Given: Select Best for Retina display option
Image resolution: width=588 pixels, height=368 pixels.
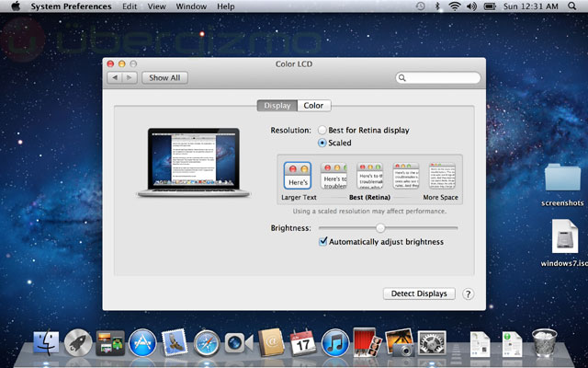Looking at the screenshot, I should (322, 131).
